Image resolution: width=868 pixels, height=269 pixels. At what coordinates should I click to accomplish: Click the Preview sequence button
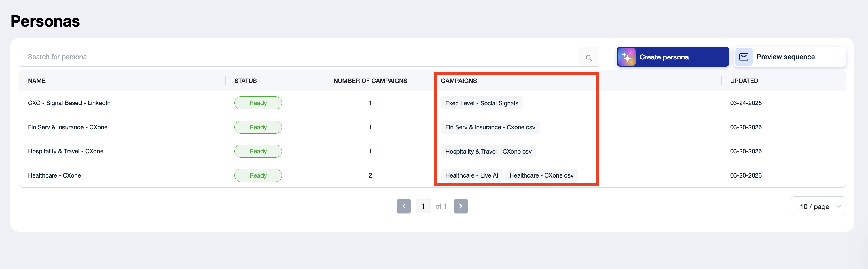pyautogui.click(x=789, y=57)
